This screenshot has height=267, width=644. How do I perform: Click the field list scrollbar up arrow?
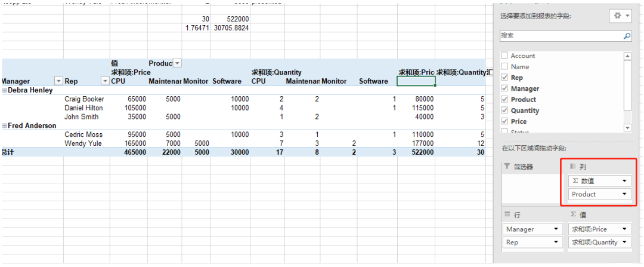click(627, 56)
